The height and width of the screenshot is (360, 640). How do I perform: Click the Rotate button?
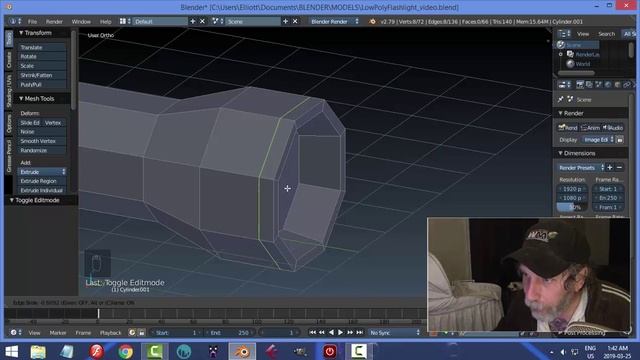pos(42,56)
